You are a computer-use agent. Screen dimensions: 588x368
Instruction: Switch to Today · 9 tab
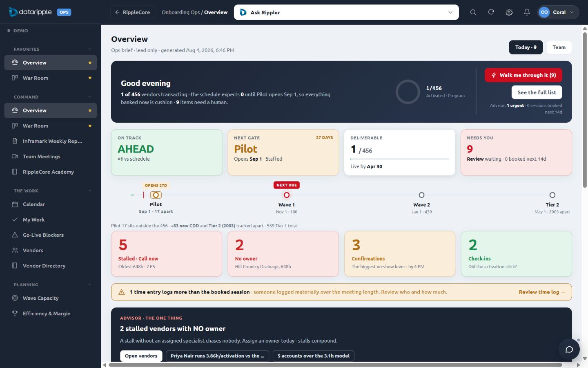[x=526, y=47]
